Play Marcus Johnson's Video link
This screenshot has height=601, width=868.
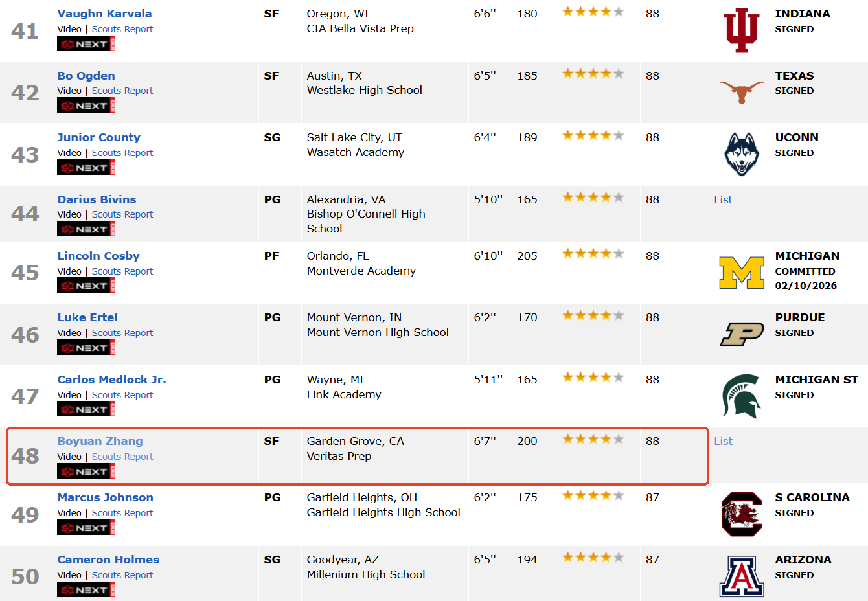pos(69,513)
